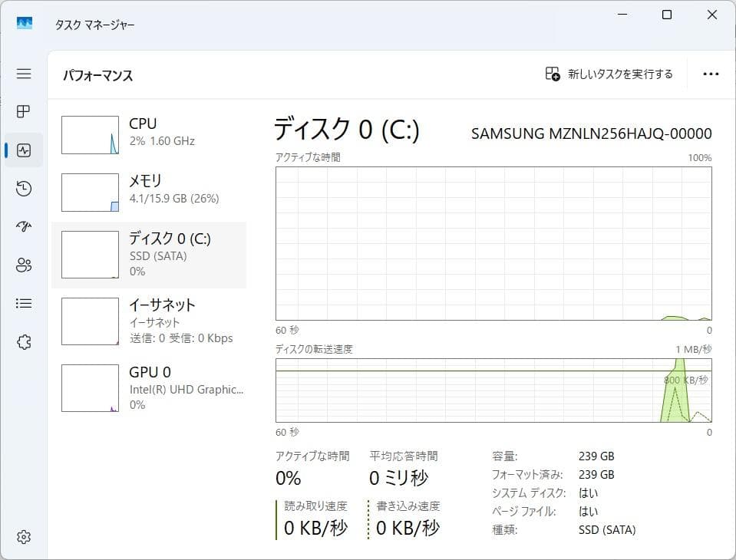Expand the navigation sidebar with the hamburger icon
The image size is (736, 560).
click(x=23, y=74)
